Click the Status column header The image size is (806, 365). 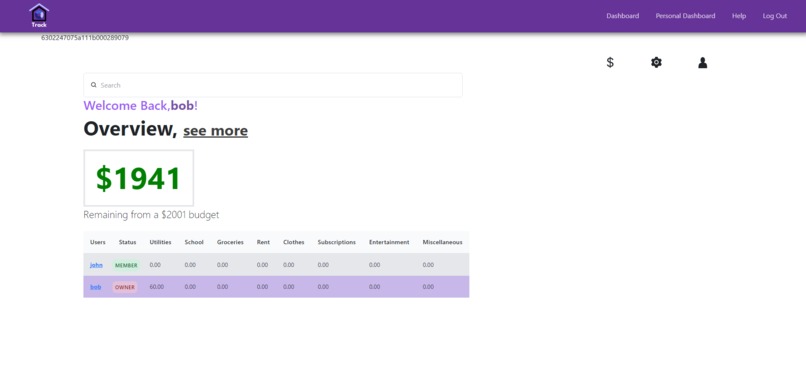127,242
